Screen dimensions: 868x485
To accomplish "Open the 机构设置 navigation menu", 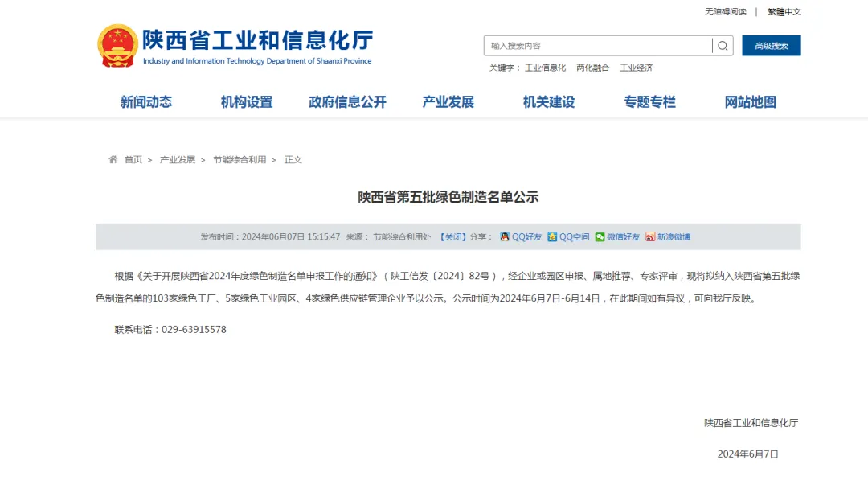I will click(x=246, y=101).
